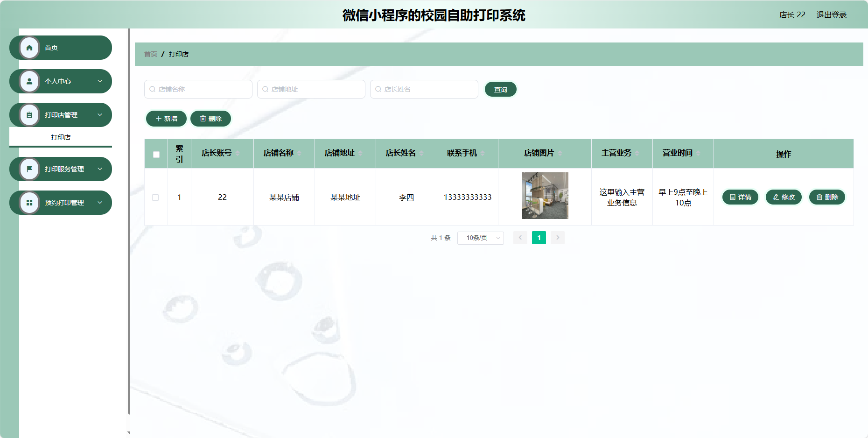Click the 共 1 条 total count text

pos(441,238)
